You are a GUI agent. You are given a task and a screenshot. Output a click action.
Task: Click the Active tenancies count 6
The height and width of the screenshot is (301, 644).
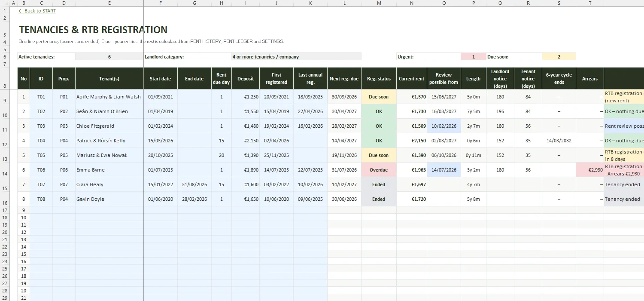(109, 56)
